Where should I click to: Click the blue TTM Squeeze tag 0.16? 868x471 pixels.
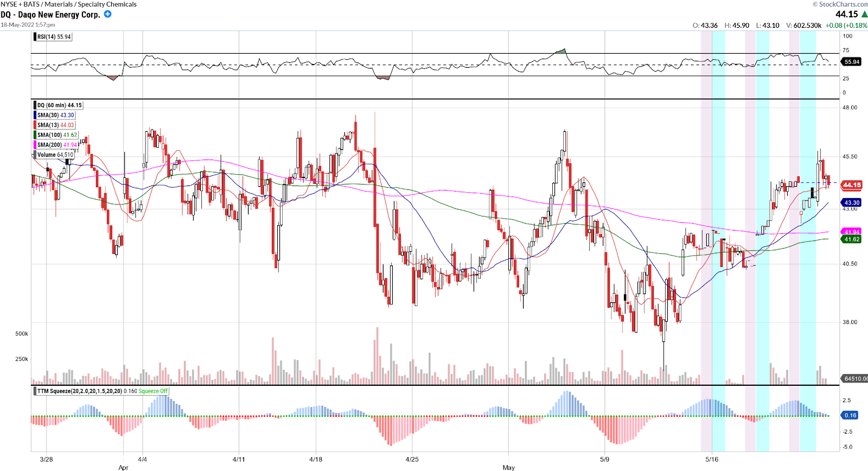coord(850,416)
